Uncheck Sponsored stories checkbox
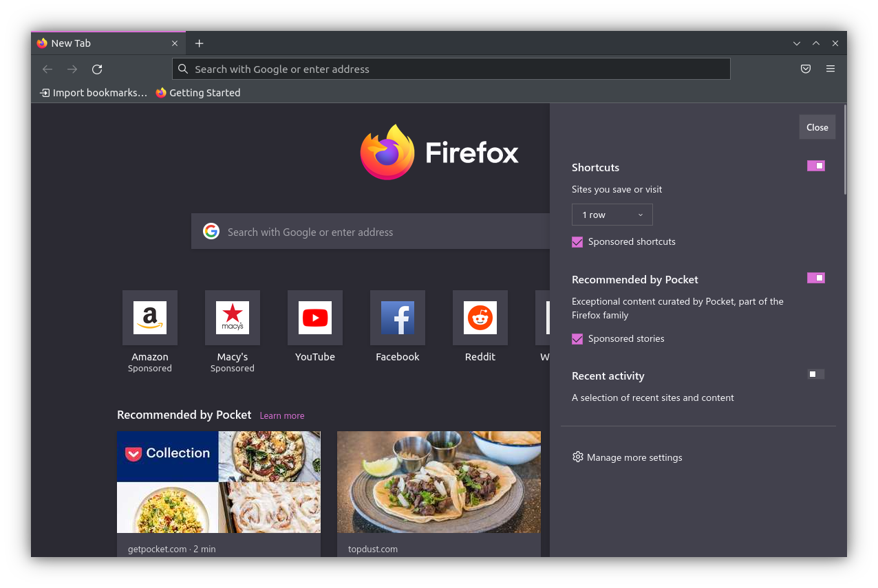Screen dimensions: 878x588 (577, 339)
